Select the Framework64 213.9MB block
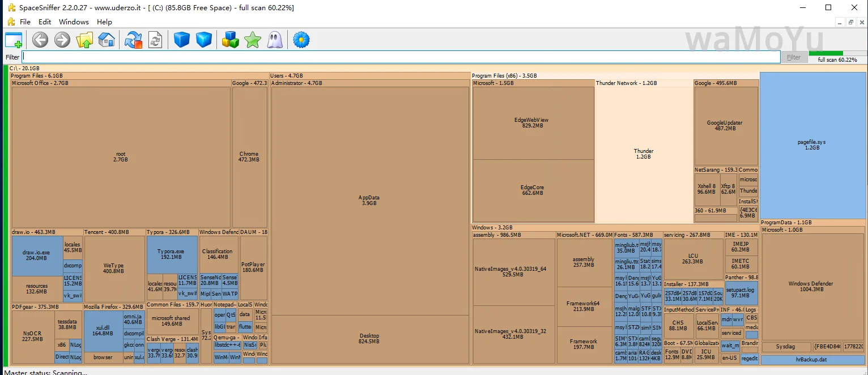868x375 pixels. [x=584, y=306]
